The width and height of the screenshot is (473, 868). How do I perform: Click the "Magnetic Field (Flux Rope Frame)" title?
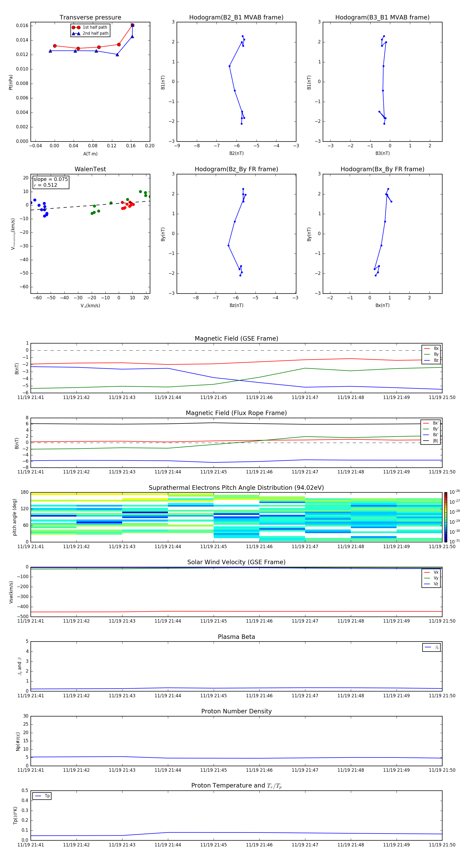coord(236,413)
